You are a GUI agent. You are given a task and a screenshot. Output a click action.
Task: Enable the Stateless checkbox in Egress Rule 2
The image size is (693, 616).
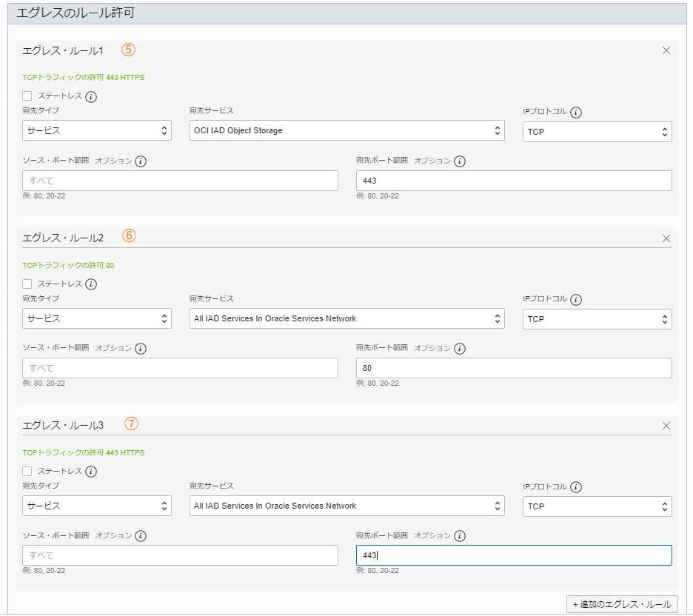click(27, 284)
